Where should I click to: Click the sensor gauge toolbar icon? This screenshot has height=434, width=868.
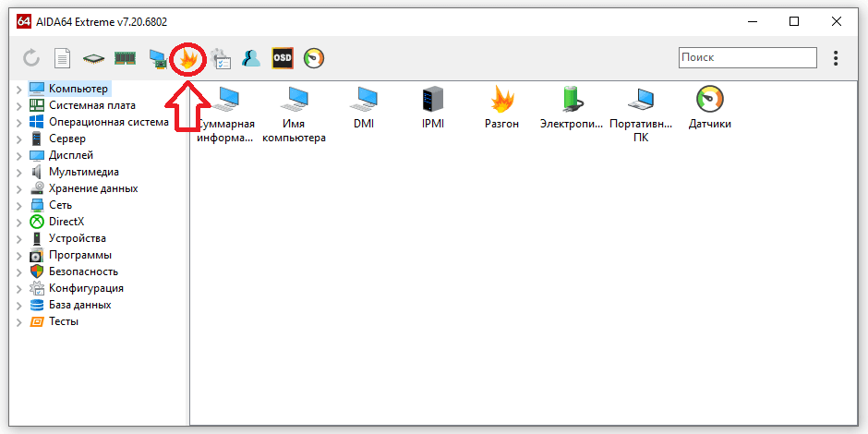point(314,58)
